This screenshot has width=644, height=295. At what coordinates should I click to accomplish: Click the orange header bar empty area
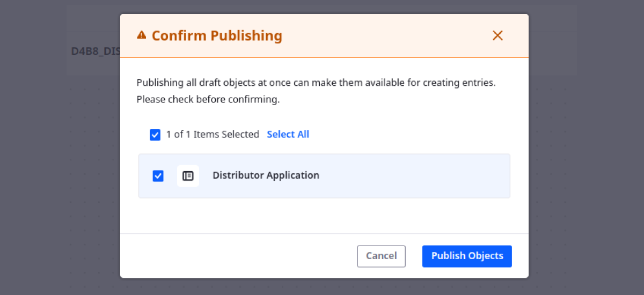coord(386,35)
